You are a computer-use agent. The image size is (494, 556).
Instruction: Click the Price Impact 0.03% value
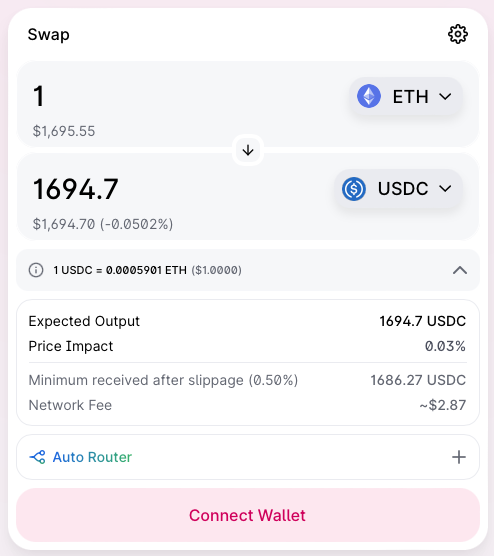click(445, 346)
